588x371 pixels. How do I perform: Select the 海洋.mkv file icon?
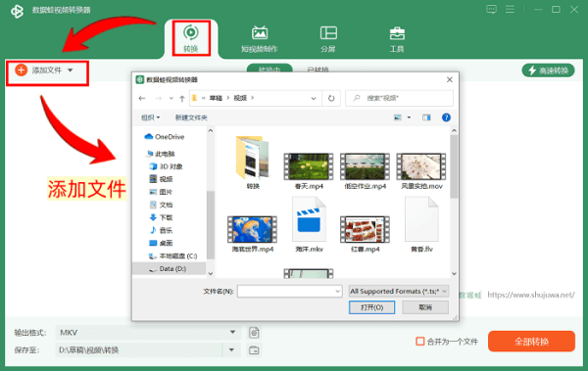309,224
